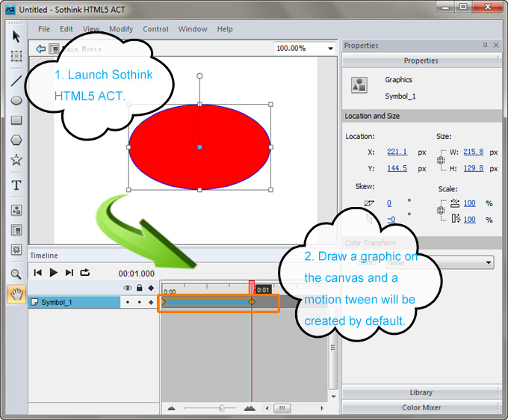This screenshot has width=508, height=420.
Task: Go to first frame
Action: click(x=37, y=273)
